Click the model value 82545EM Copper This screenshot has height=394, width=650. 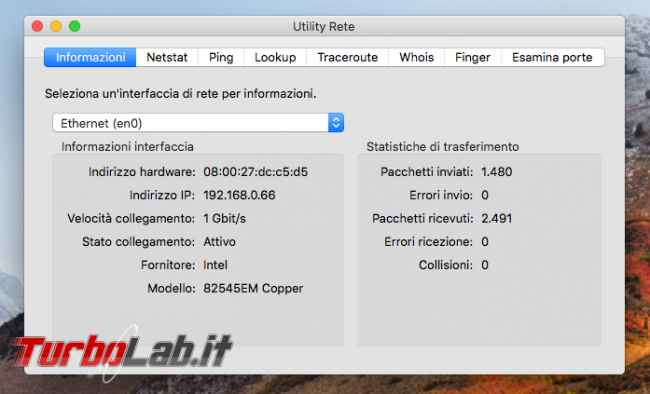pos(253,288)
